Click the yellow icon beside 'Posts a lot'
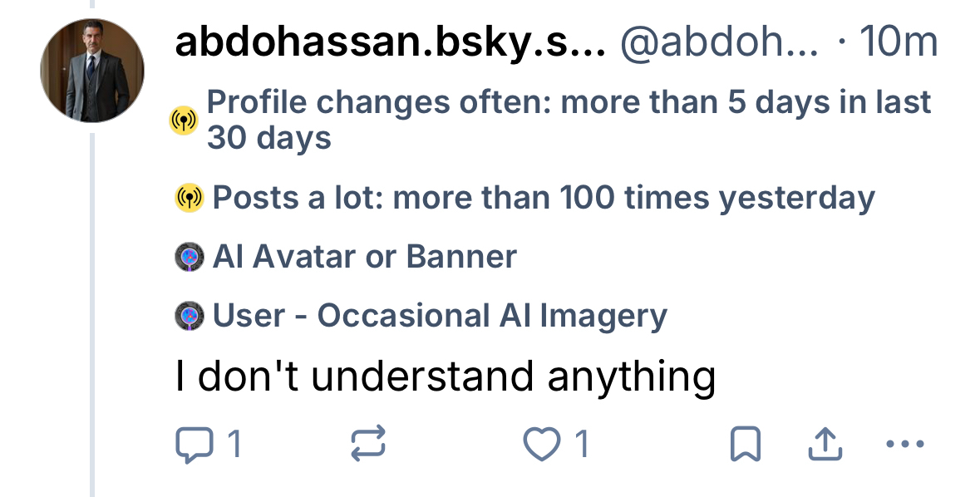Screen dimensions: 980x497 [190, 199]
